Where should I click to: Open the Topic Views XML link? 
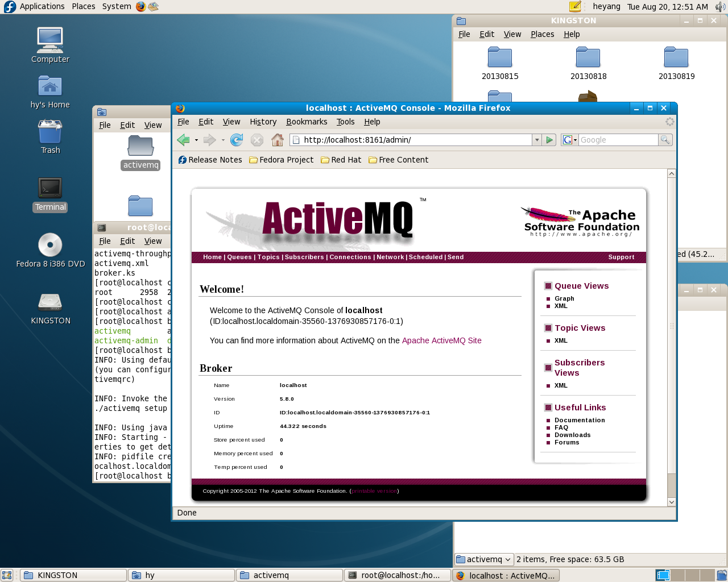click(x=561, y=340)
